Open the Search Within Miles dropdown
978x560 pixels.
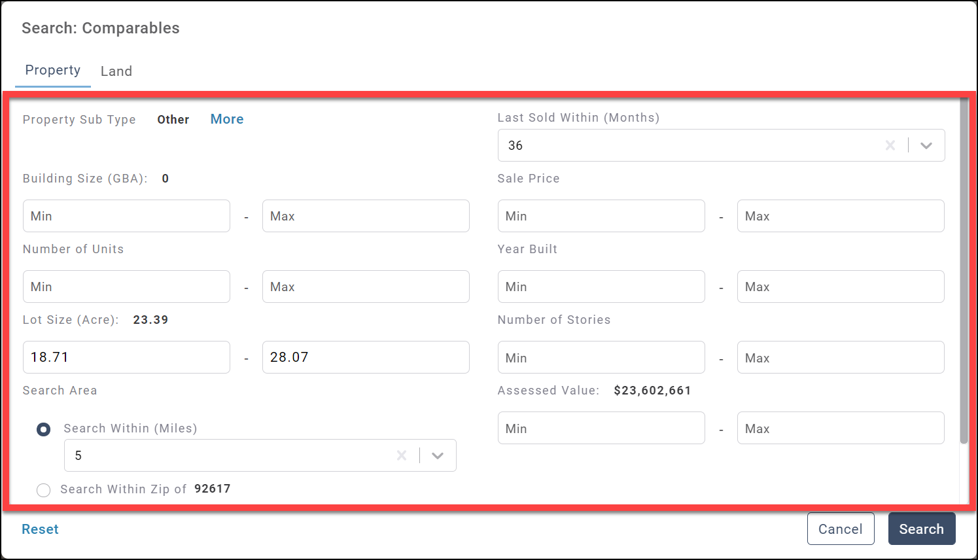coord(438,455)
